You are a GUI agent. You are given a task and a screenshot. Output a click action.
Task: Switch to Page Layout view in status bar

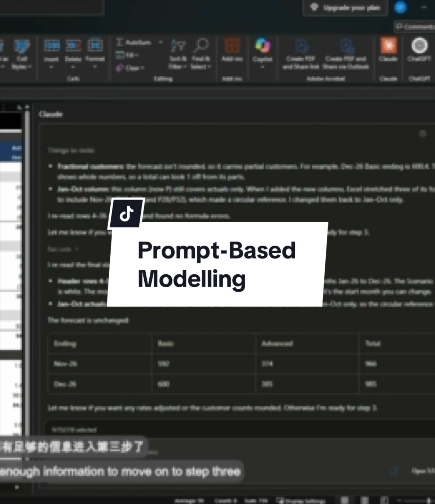click(x=365, y=500)
